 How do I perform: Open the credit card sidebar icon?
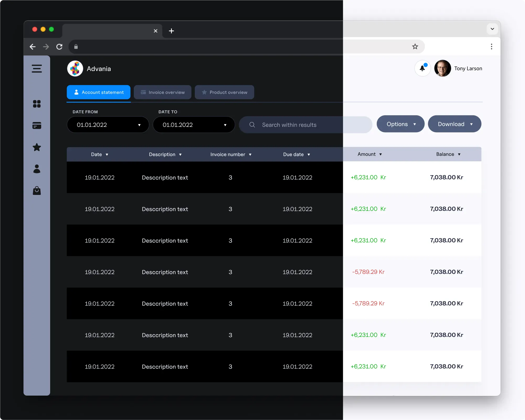click(x=37, y=126)
